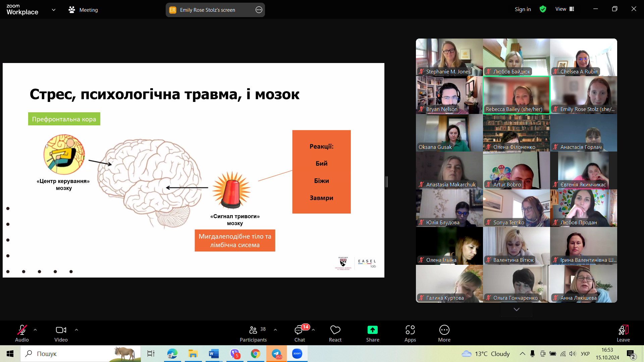Open the clock showing 16:53
Viewport: 644px width, 362px height.
[607, 354]
